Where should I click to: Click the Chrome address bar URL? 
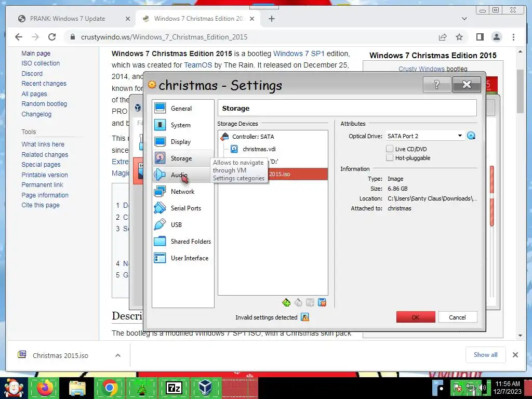click(x=164, y=37)
